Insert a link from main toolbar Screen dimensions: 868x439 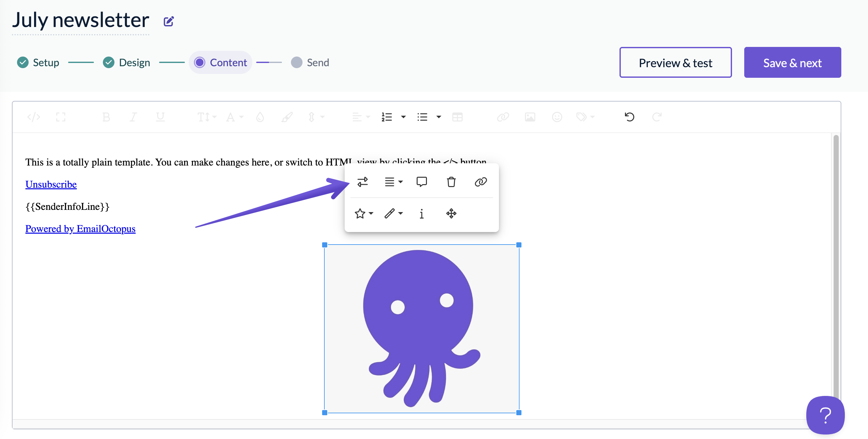coord(503,117)
